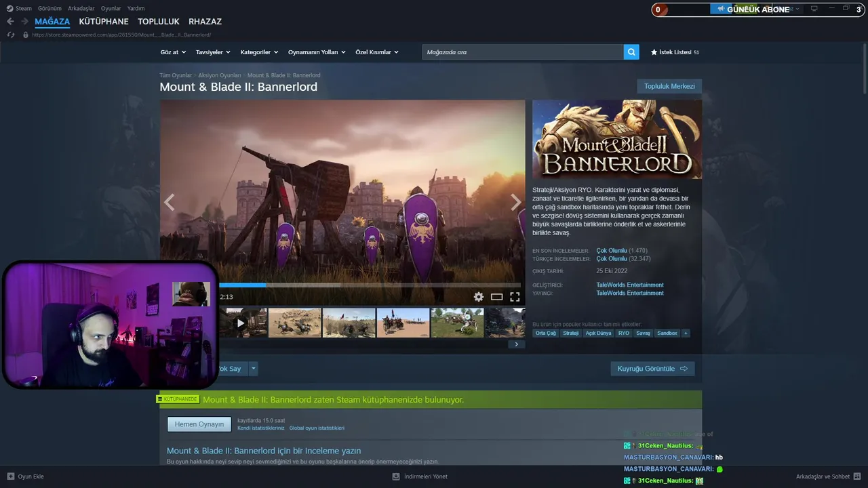Select green field horseman screenshot thumbnail
The width and height of the screenshot is (868, 488).
point(458,323)
